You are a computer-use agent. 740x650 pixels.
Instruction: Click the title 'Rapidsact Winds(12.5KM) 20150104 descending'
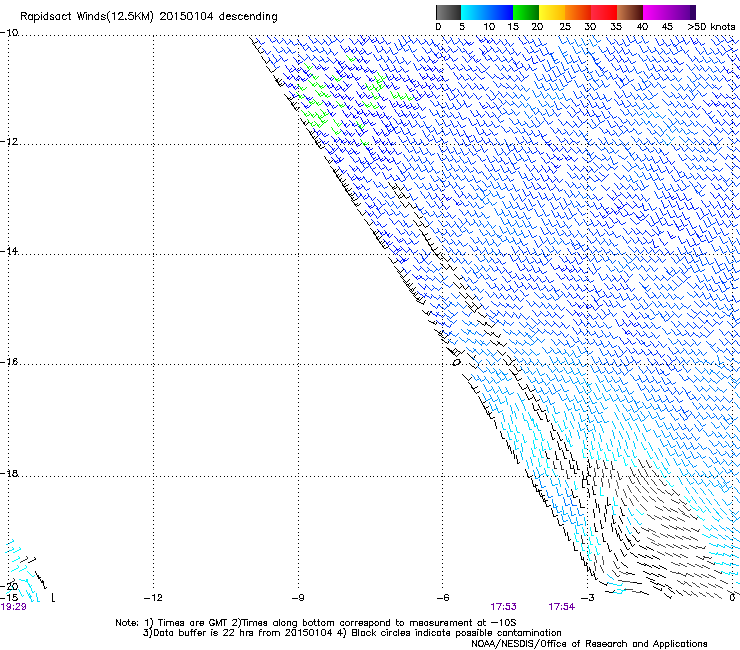[x=149, y=17]
